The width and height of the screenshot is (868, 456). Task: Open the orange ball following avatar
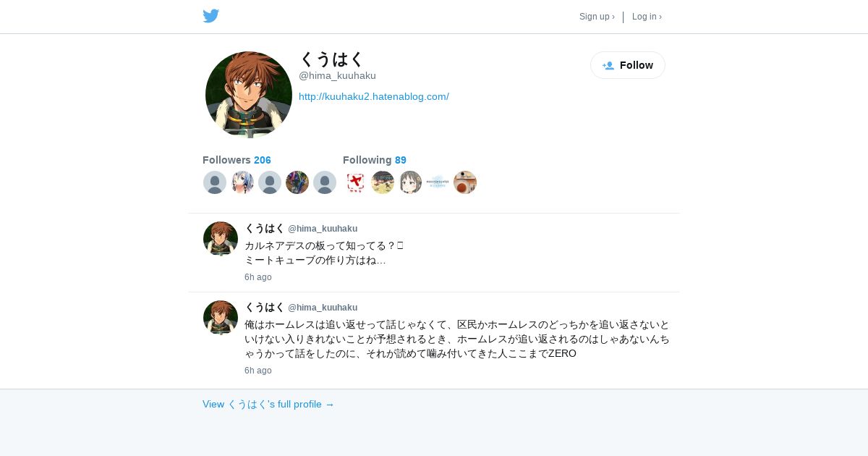pos(465,182)
